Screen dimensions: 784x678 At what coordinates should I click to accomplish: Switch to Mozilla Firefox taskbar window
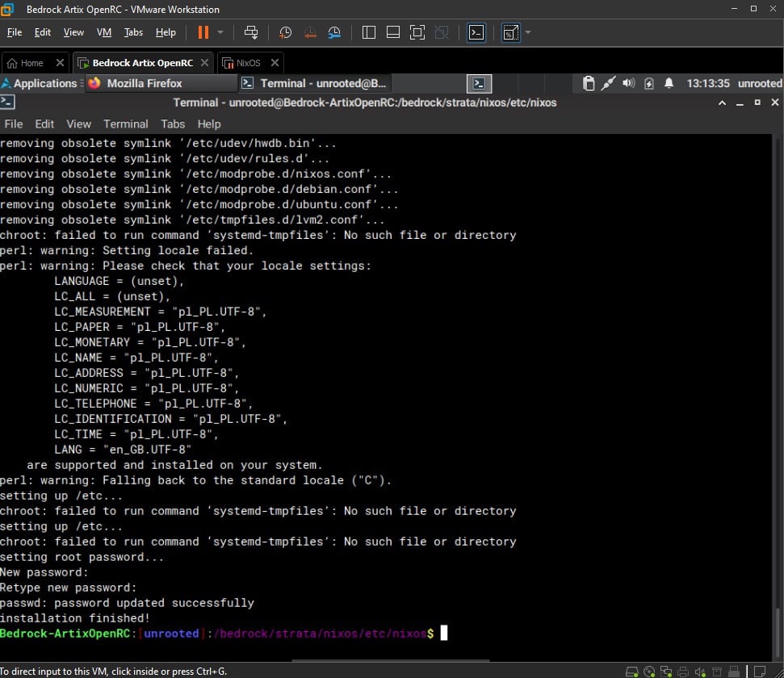point(160,83)
